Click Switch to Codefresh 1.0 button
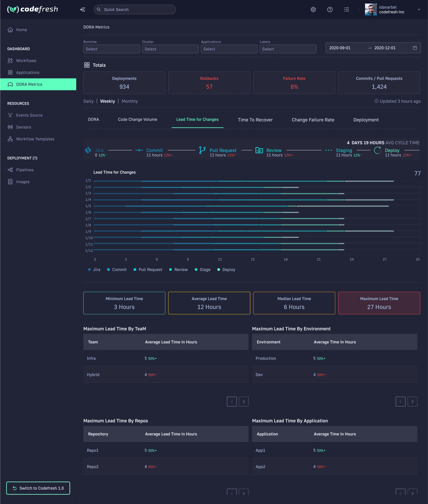The height and width of the screenshot is (504, 428). [38, 488]
